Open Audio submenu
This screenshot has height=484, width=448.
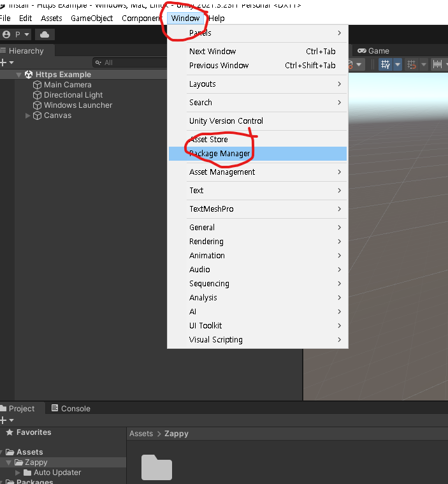point(257,270)
